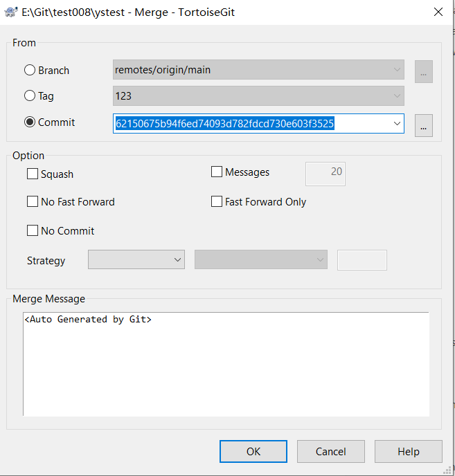Image resolution: width=455 pixels, height=476 pixels.
Task: Enable the Squash checkbox
Action: (x=33, y=174)
